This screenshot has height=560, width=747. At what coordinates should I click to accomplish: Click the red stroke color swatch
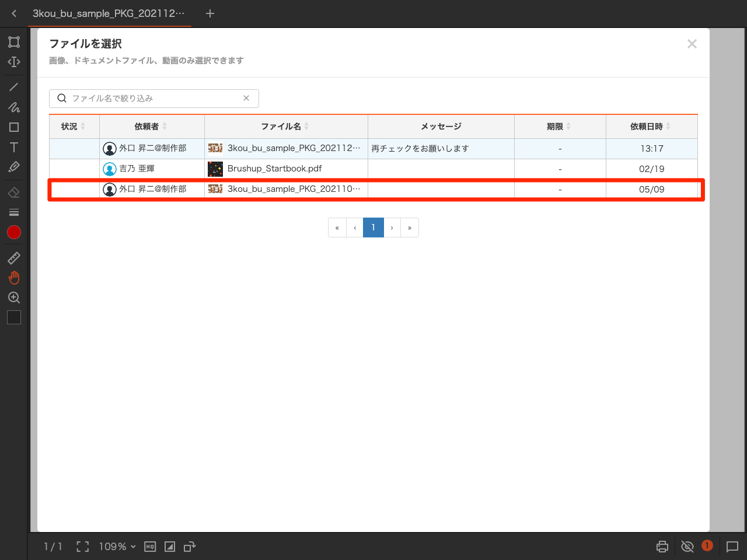(13, 232)
